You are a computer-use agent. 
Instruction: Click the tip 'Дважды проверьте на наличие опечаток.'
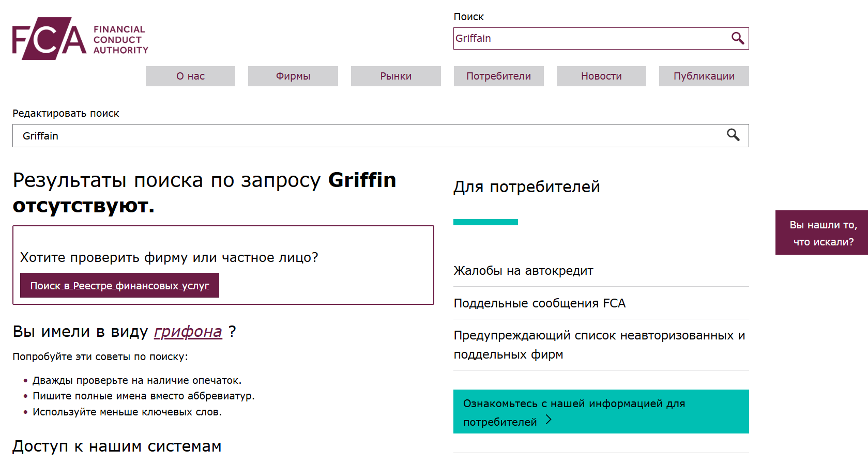pyautogui.click(x=137, y=380)
